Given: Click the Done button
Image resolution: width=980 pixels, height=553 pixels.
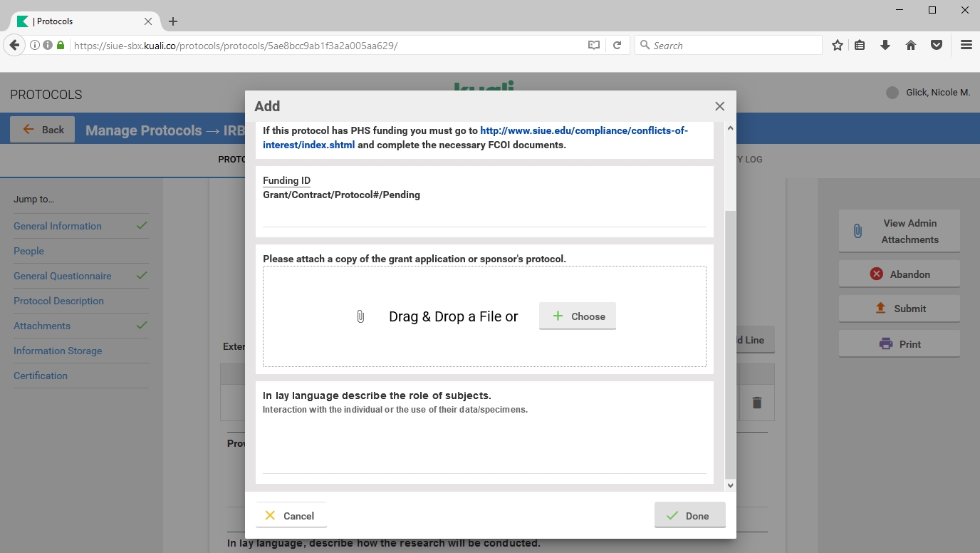Looking at the screenshot, I should [689, 516].
